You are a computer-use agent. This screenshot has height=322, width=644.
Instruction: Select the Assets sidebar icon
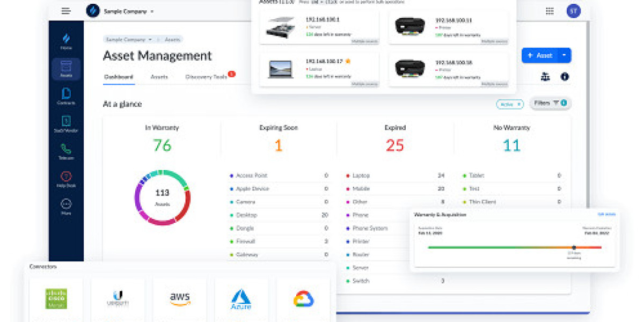[66, 69]
